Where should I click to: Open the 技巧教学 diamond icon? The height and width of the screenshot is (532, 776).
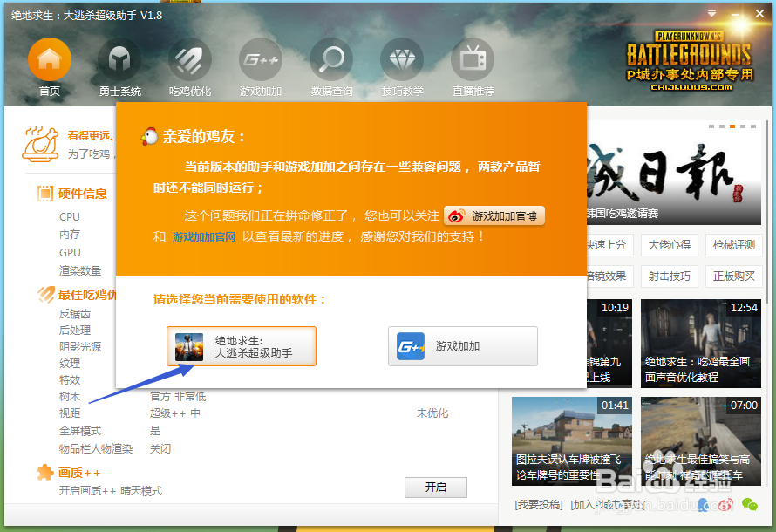pos(402,59)
